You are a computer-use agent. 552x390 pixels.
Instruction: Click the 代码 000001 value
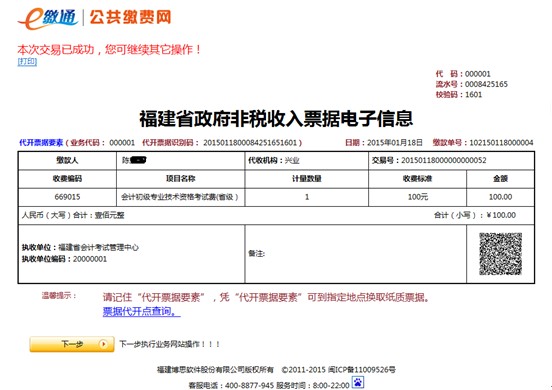coord(477,74)
